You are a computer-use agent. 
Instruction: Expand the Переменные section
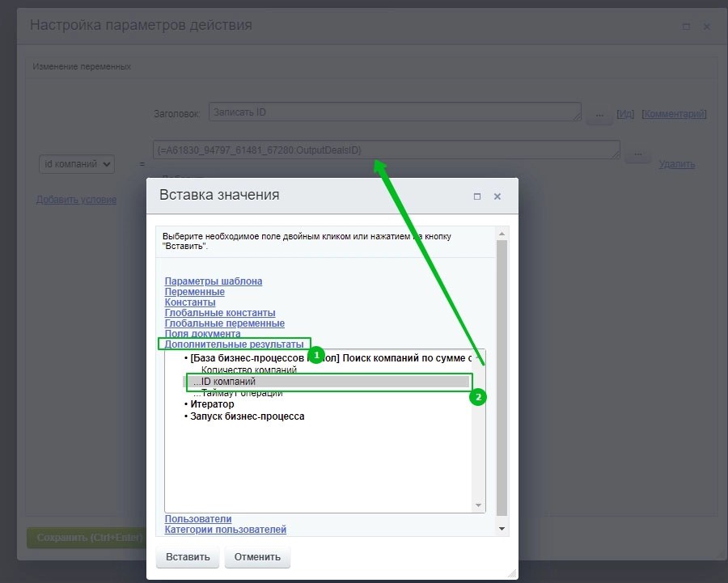(195, 292)
